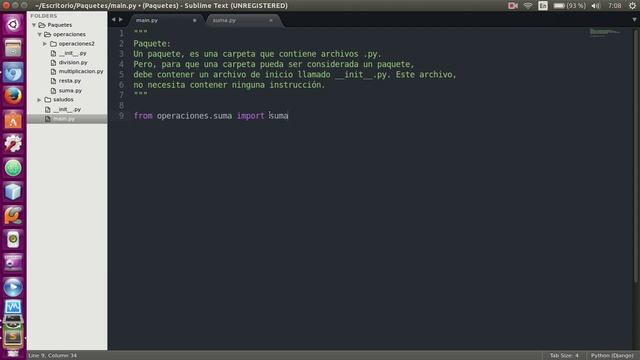Click the word 'instrucción.' on line 6
The image size is (640, 360).
click(297, 85)
